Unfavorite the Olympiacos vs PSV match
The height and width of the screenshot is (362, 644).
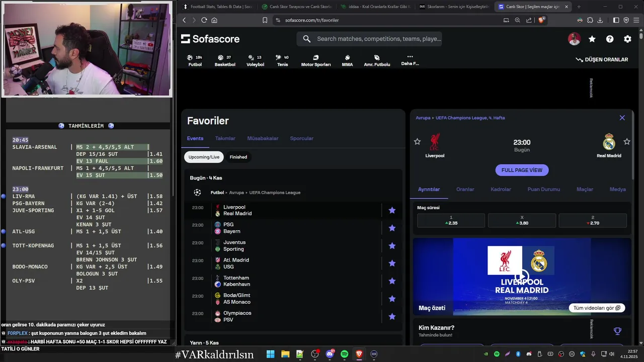392,316
